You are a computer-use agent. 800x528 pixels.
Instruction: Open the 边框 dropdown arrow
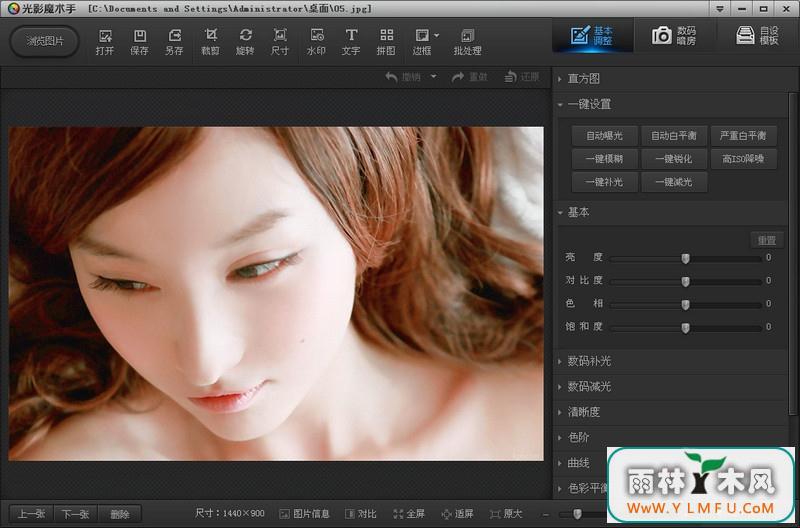pyautogui.click(x=437, y=35)
